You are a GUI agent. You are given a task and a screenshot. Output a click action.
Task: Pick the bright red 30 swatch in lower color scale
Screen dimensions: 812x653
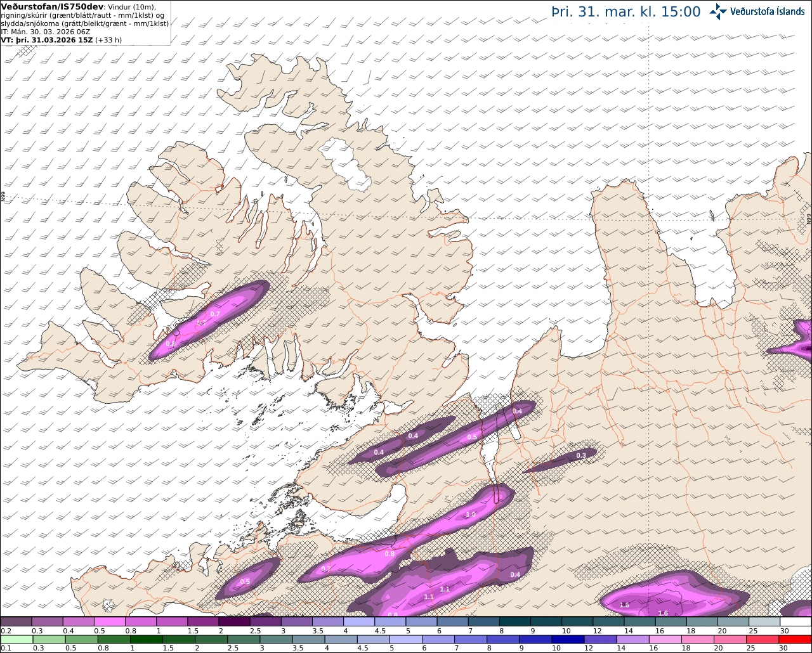[x=795, y=639]
